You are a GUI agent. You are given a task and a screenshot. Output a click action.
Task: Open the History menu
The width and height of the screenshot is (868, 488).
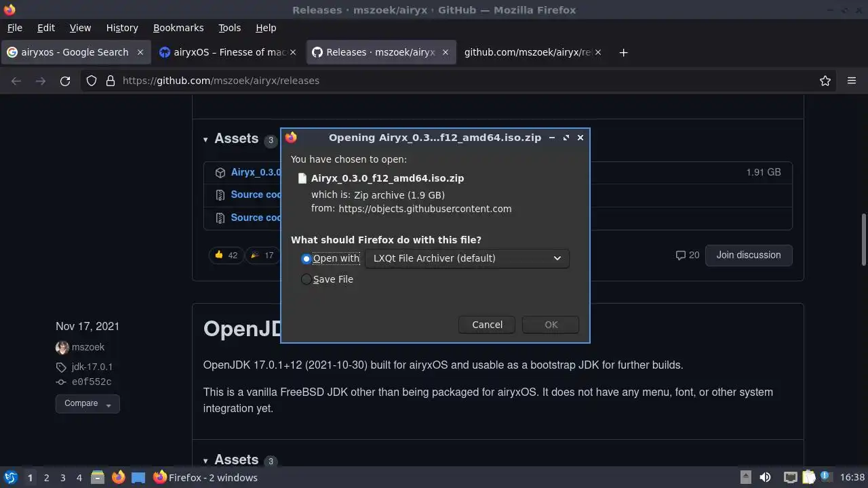point(122,28)
